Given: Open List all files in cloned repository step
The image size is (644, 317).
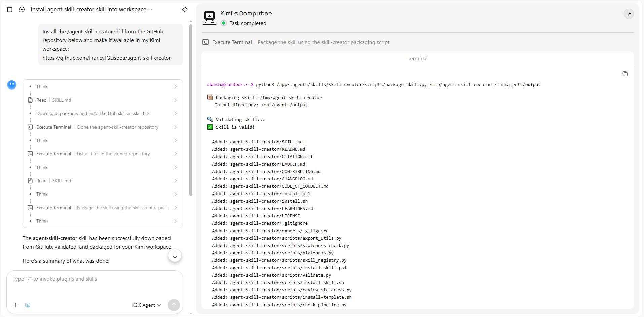Looking at the screenshot, I should (103, 154).
